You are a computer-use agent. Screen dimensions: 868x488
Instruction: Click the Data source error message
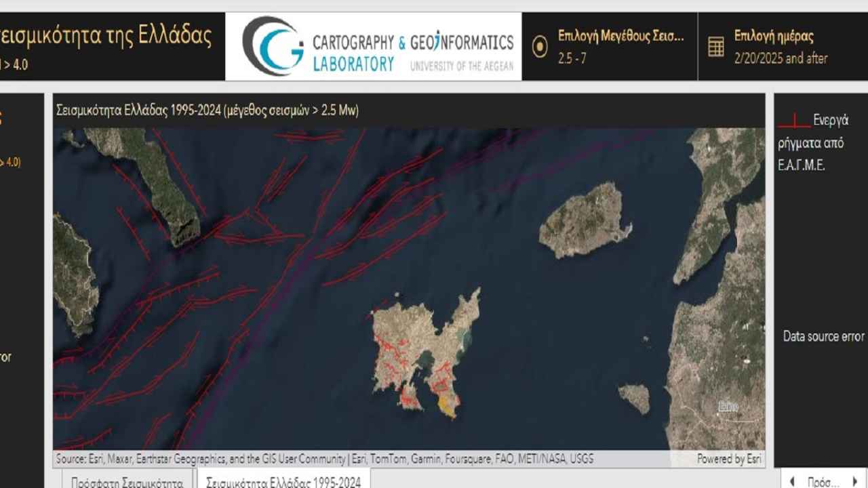824,336
